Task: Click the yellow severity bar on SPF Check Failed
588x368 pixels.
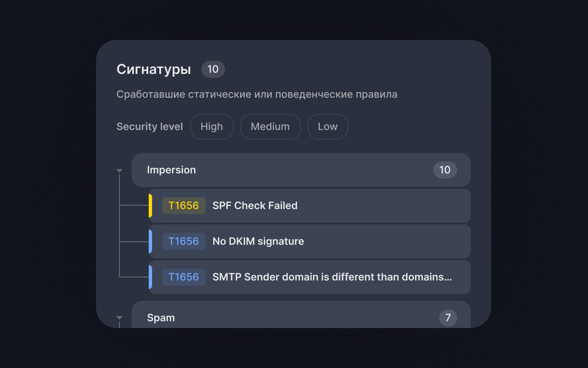Action: coord(150,205)
